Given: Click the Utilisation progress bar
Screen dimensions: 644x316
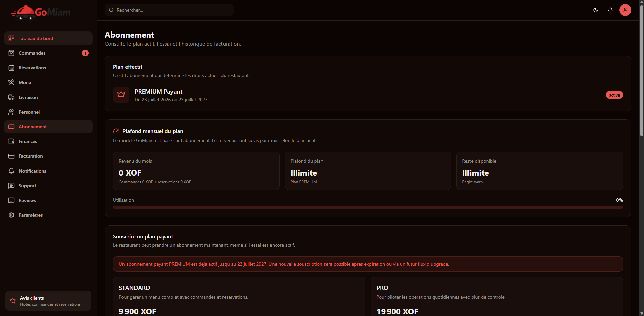Looking at the screenshot, I should tap(368, 207).
